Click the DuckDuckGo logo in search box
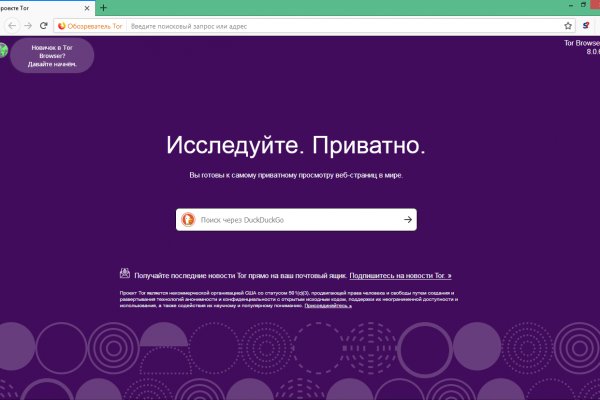Image resolution: width=600 pixels, height=400 pixels. (x=187, y=219)
